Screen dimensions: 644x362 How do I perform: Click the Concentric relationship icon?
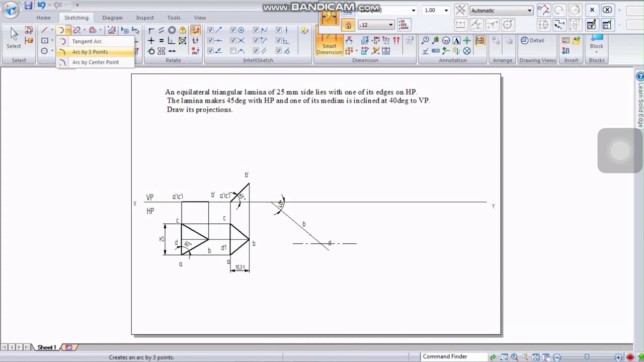(172, 30)
